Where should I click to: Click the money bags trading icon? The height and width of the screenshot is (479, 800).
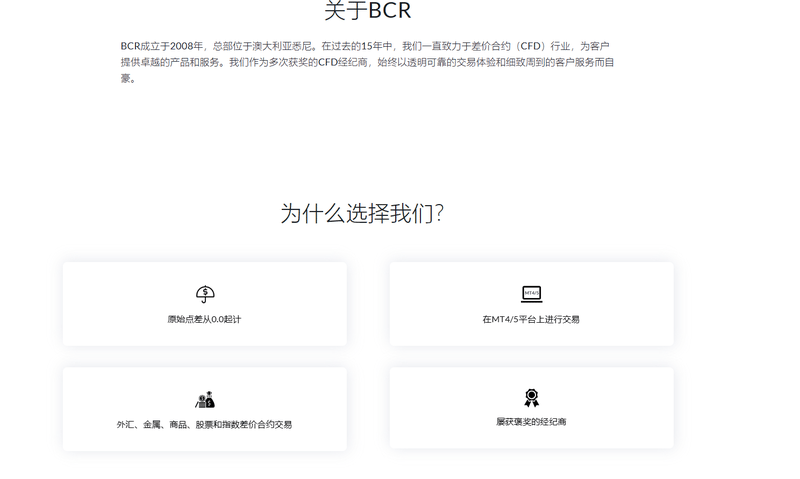[205, 399]
